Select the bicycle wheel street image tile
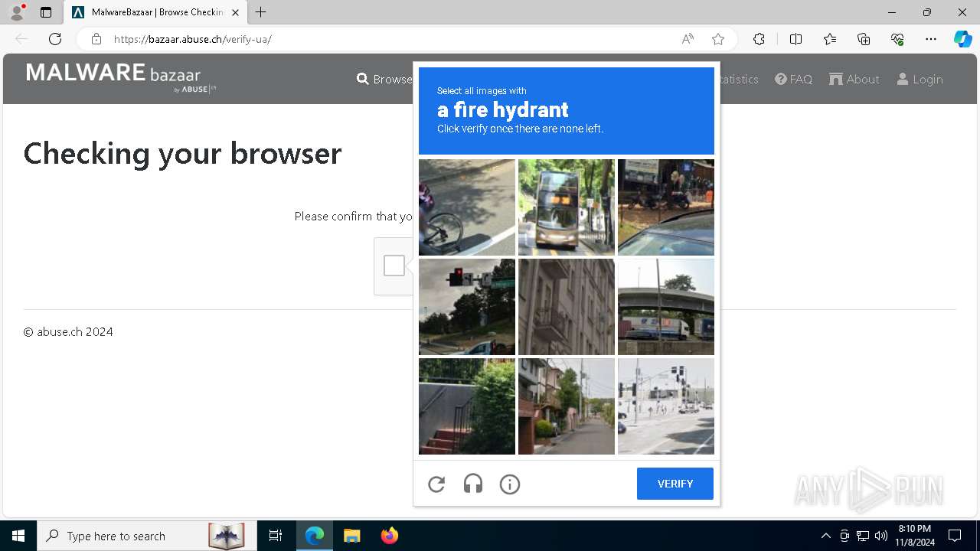980x551 pixels. [x=467, y=207]
